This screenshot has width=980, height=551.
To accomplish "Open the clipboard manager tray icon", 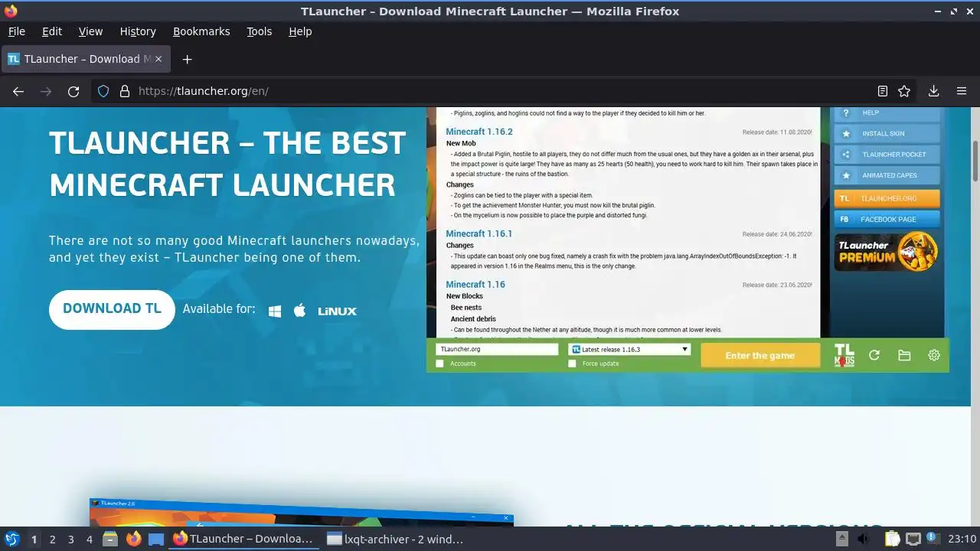I will coord(893,539).
